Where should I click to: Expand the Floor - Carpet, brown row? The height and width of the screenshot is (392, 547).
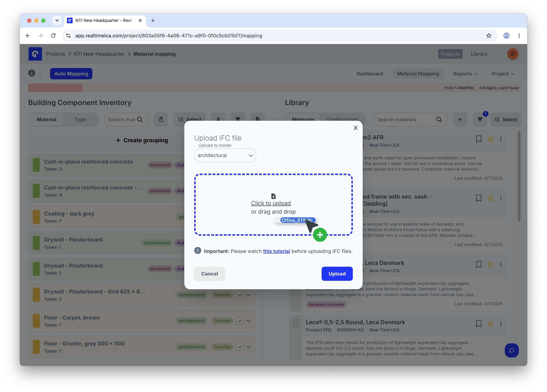(249, 321)
